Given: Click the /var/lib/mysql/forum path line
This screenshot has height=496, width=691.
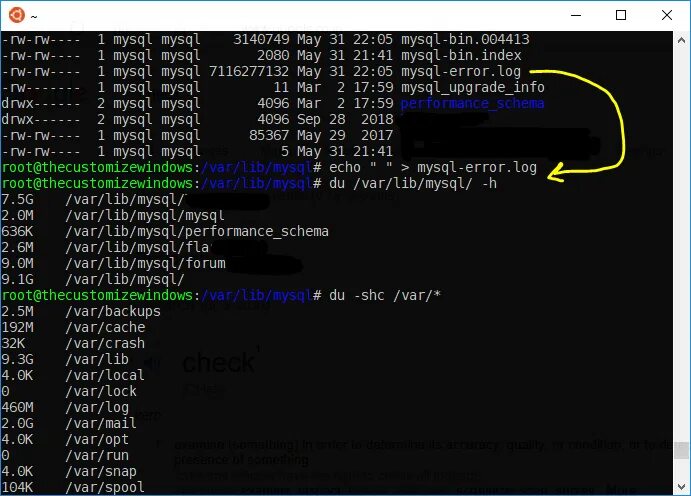Looking at the screenshot, I should pyautogui.click(x=145, y=263).
